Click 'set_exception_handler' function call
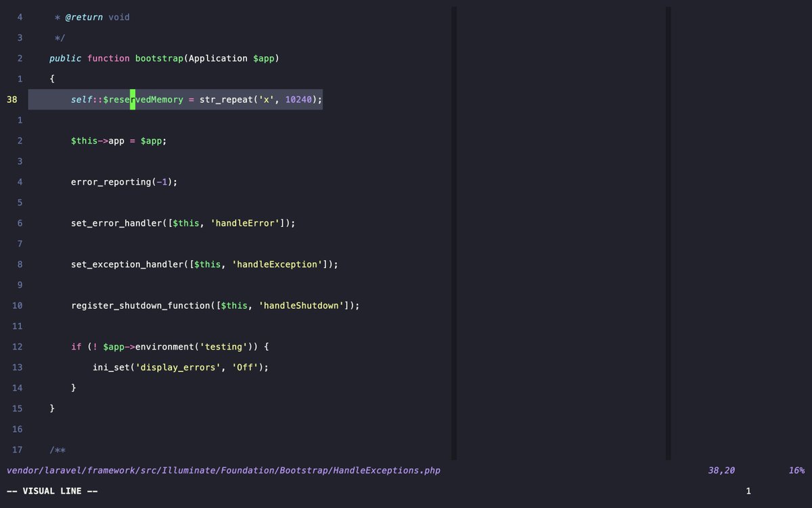812x508 pixels. [127, 264]
